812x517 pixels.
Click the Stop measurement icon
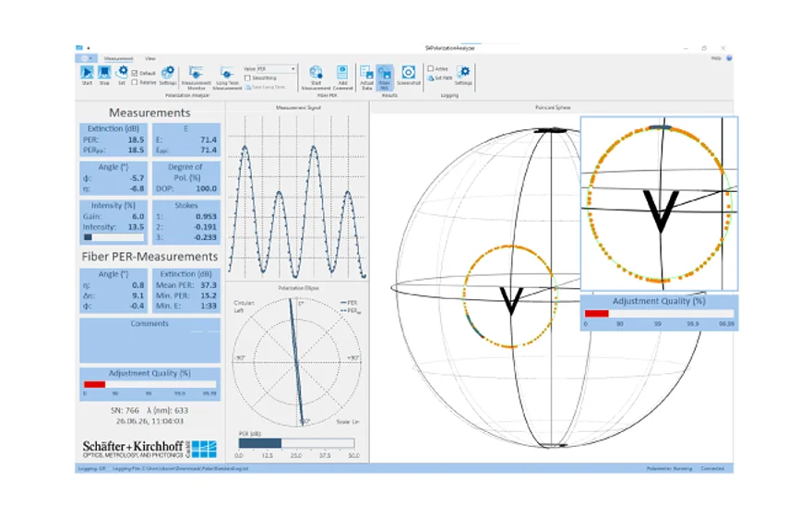104,72
